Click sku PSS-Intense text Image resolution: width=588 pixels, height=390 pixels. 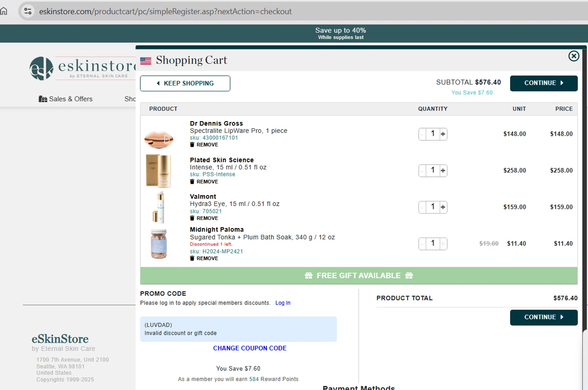tap(212, 174)
